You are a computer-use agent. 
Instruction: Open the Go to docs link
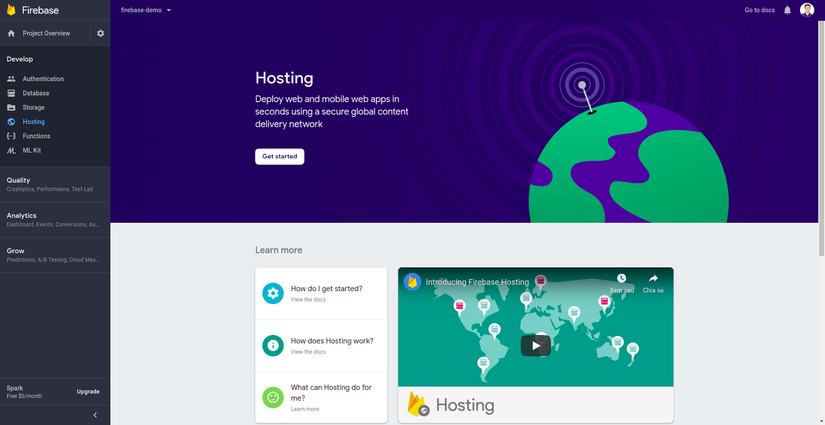(x=759, y=10)
